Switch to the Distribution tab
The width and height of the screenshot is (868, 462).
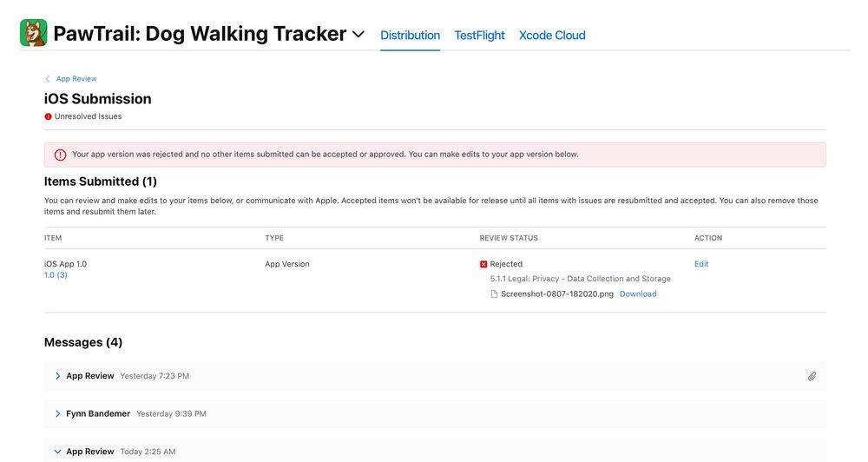(x=411, y=35)
